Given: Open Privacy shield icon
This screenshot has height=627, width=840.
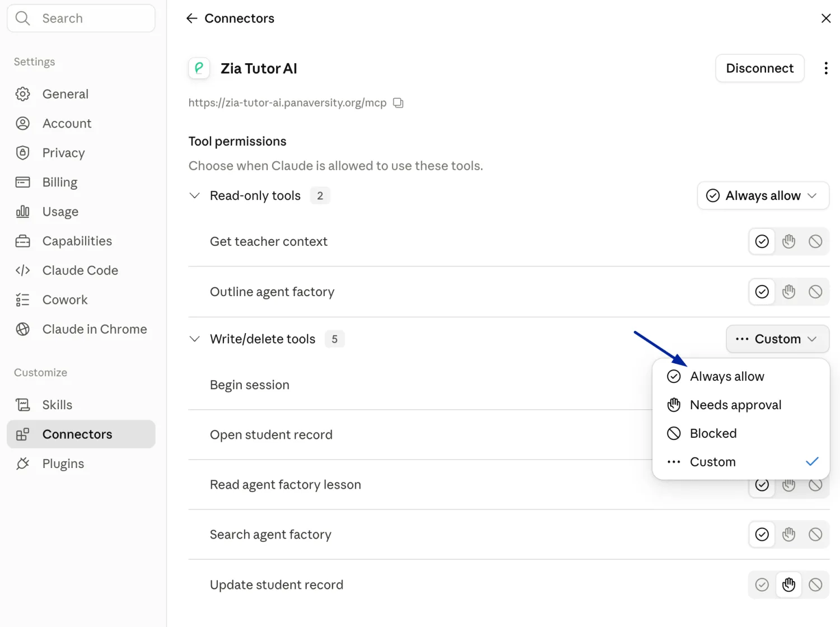Looking at the screenshot, I should [x=23, y=153].
